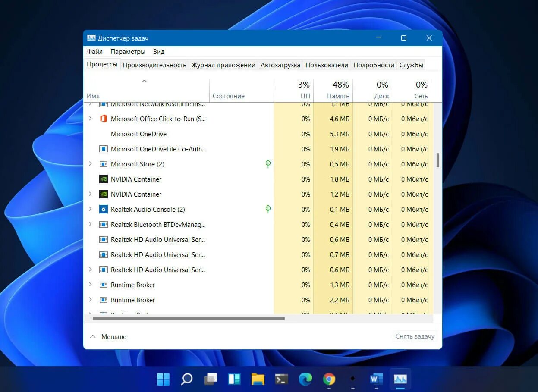Switch to the Службы tab
This screenshot has height=392, width=538.
click(x=411, y=65)
